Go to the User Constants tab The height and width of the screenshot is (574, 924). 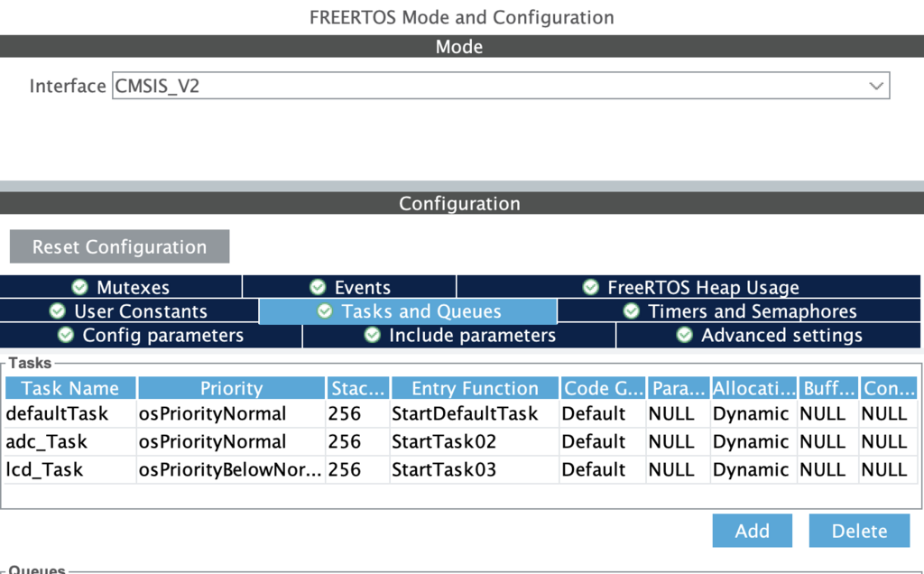point(129,311)
